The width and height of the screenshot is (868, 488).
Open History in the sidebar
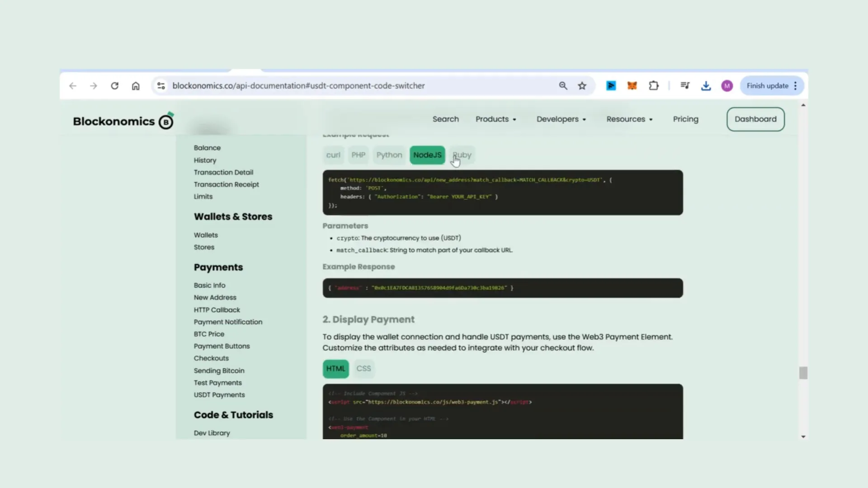coord(205,160)
